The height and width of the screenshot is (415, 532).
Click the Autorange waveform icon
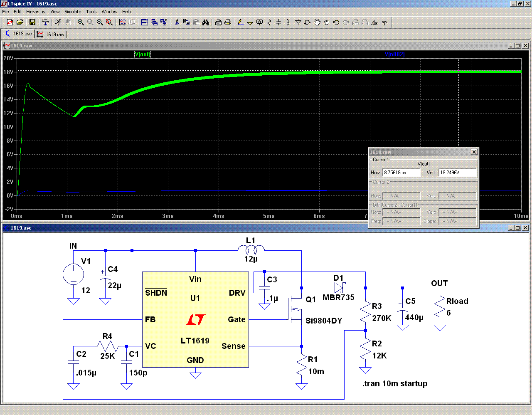click(x=122, y=22)
